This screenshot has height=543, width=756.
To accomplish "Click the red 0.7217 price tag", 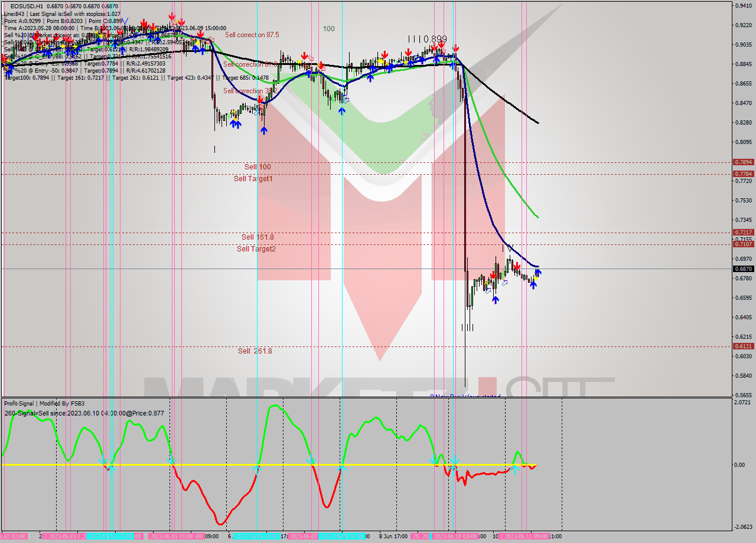I will (x=743, y=232).
